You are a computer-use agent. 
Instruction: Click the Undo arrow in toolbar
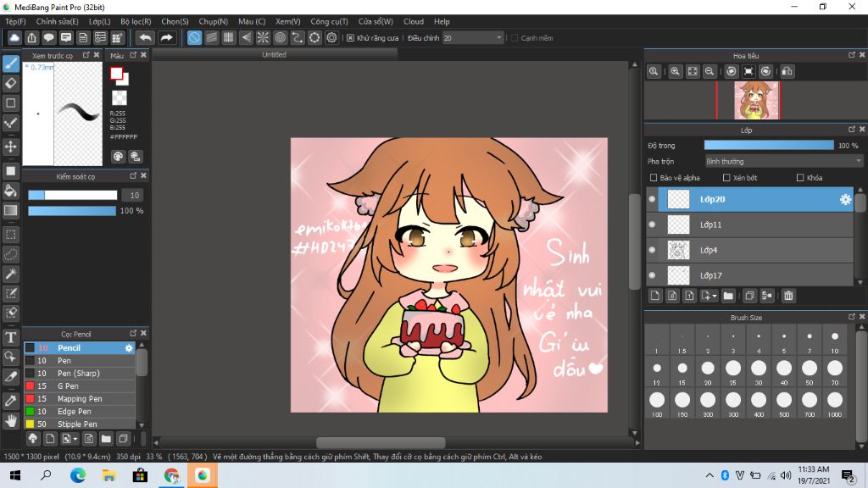[x=145, y=37]
